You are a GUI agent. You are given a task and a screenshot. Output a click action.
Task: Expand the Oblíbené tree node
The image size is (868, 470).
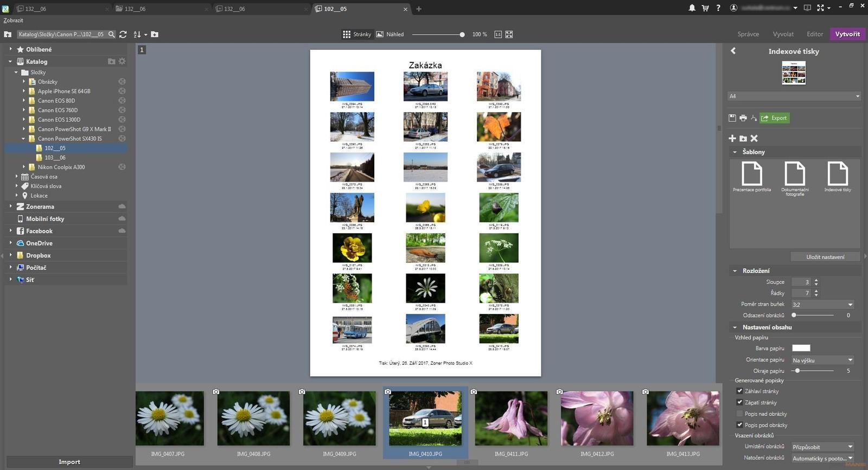10,49
